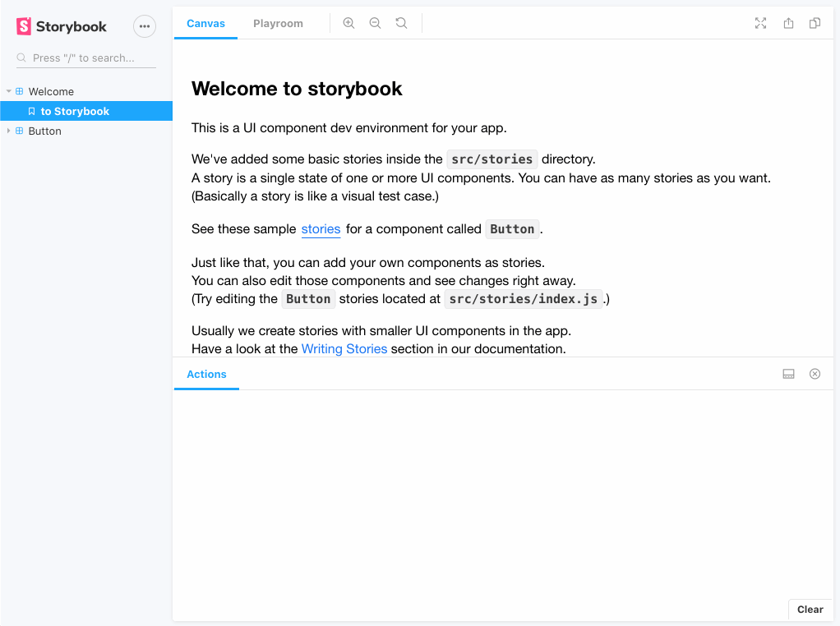Viewport: 840px width, 626px height.
Task: Focus the 'Press "/" to search' field
Action: 86,58
